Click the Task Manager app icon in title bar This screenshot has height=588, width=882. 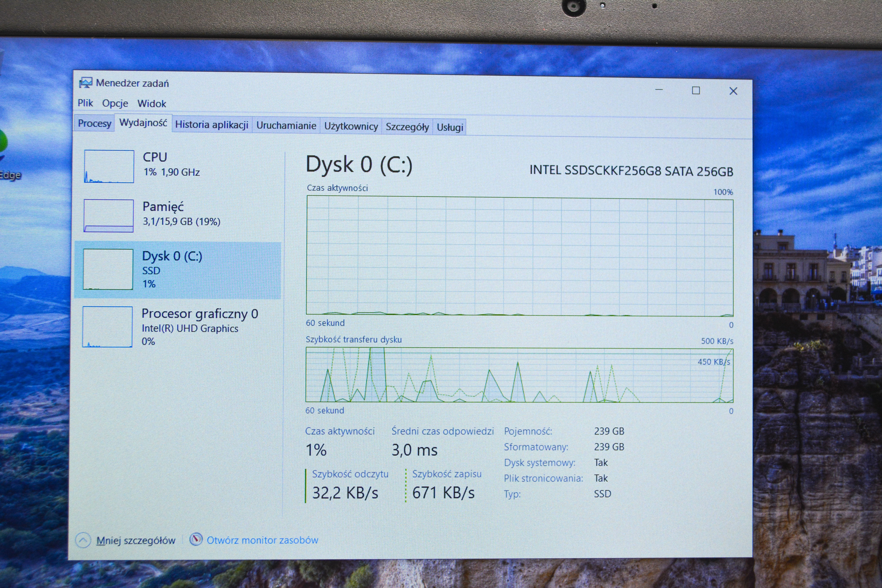[x=86, y=82]
